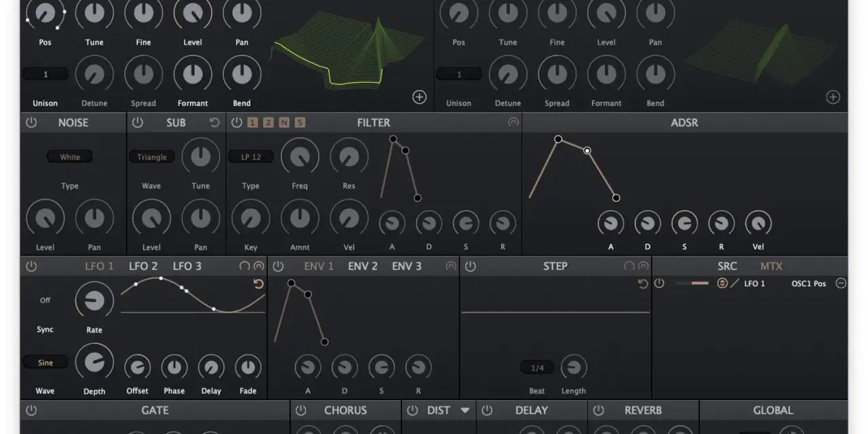Reset the STEP sequencer with undo arrow

pos(643,284)
